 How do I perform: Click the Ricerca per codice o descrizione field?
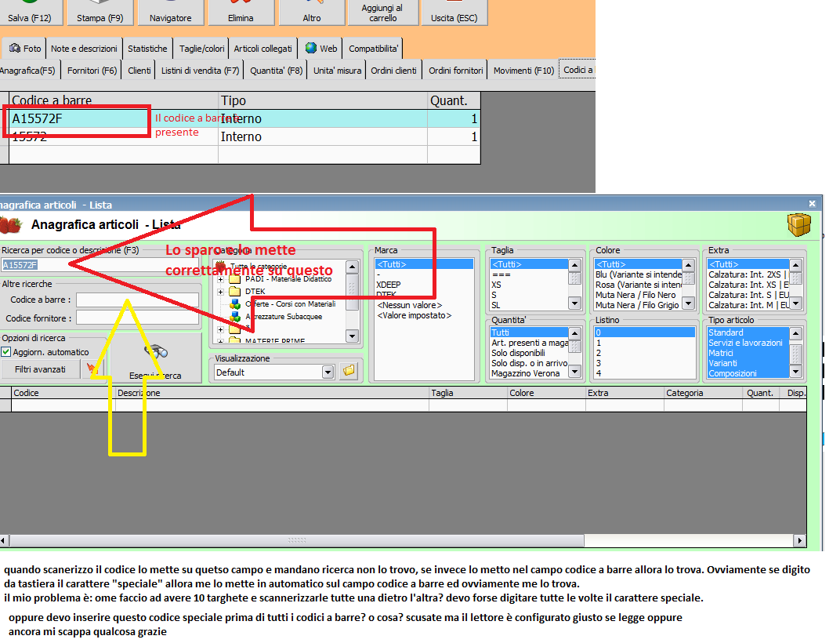tap(100, 265)
